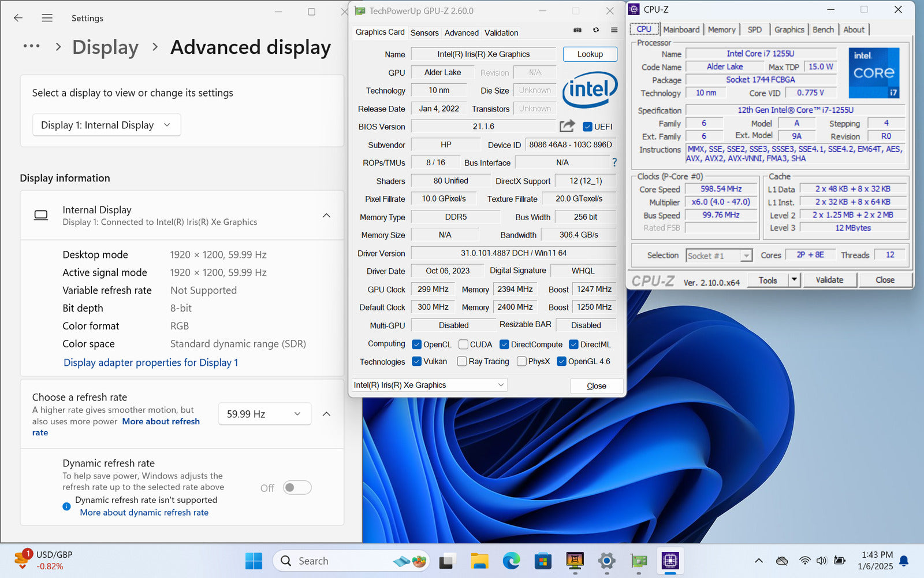Screen dimensions: 924x578
Task: Click the Validate button in CPU-Z
Action: (x=829, y=280)
